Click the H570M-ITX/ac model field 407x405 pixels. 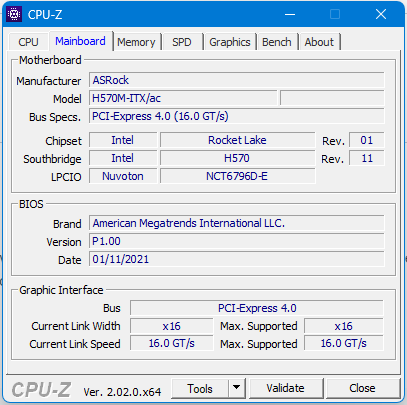(183, 98)
